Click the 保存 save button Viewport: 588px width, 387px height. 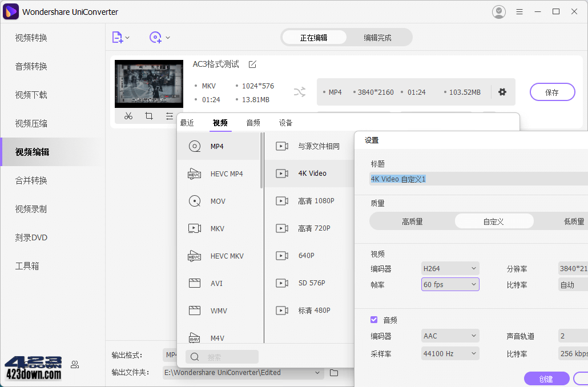tap(551, 92)
